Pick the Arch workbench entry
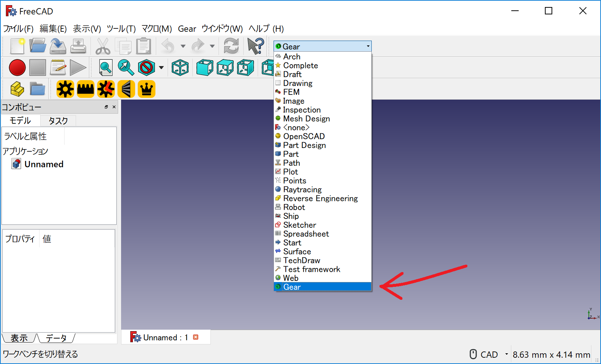Screen dimensions: 601x364 tap(322, 56)
